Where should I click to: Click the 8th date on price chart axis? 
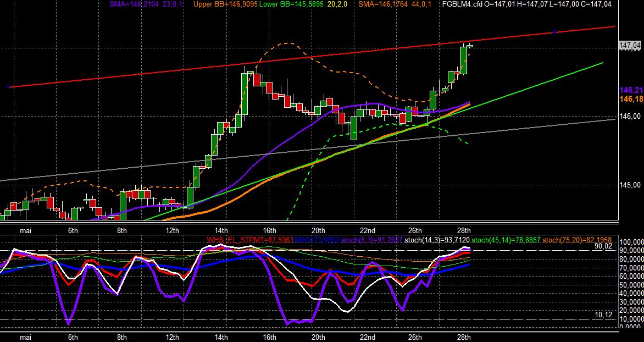click(121, 230)
